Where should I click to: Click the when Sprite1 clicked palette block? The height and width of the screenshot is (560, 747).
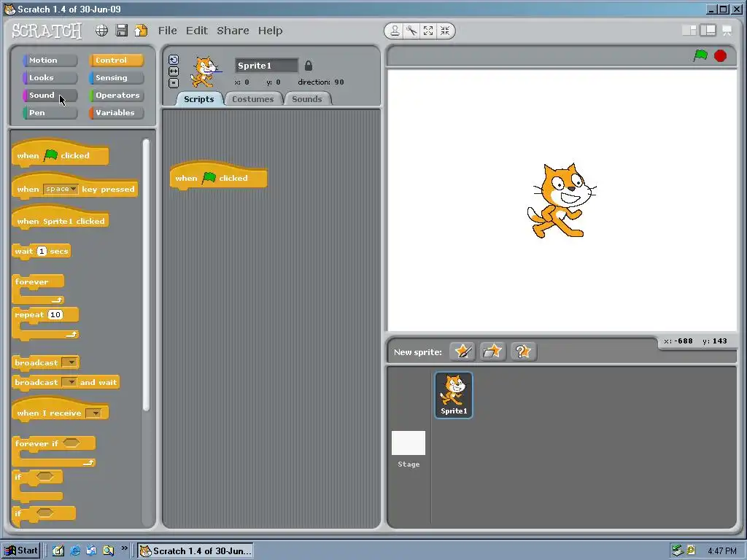(x=61, y=219)
